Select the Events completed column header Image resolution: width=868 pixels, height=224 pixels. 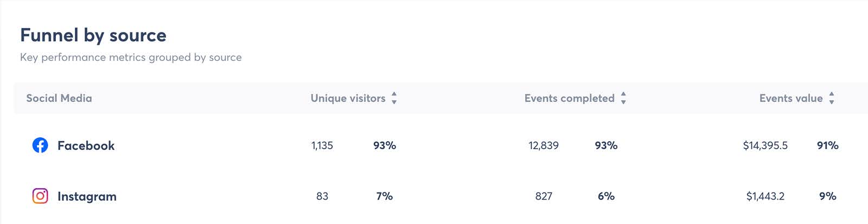pos(569,98)
